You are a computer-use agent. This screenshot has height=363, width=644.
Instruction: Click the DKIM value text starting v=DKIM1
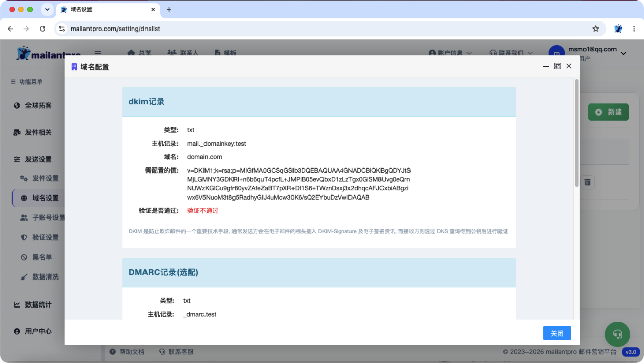[299, 184]
